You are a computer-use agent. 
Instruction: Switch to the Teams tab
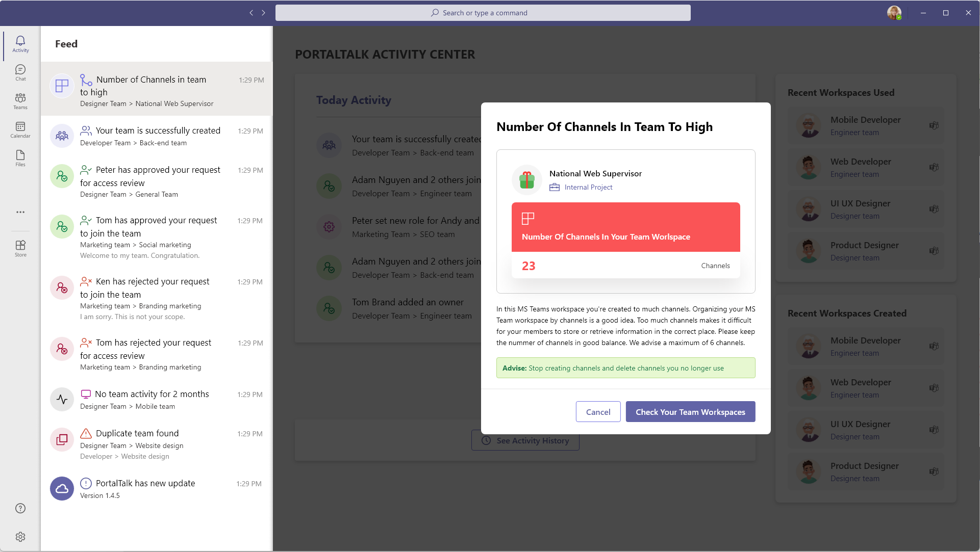click(x=20, y=101)
